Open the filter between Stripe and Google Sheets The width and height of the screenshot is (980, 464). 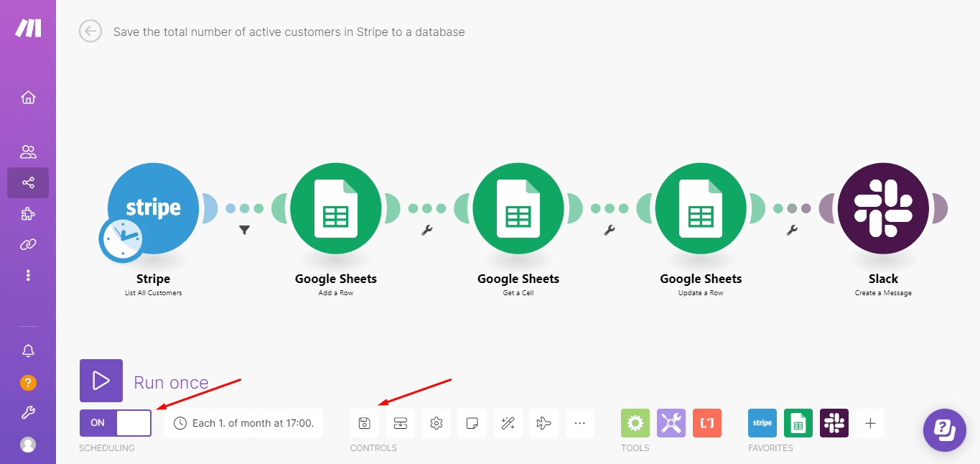[x=244, y=230]
